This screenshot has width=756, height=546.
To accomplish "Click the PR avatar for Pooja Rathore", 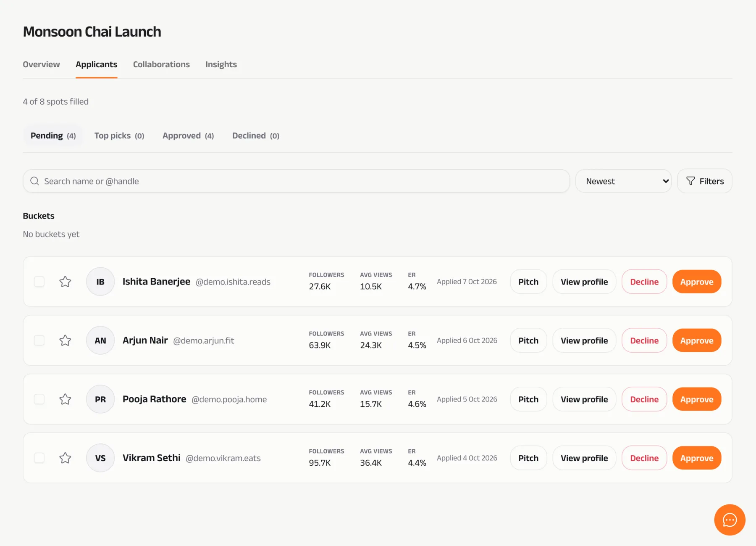I will coord(100,399).
